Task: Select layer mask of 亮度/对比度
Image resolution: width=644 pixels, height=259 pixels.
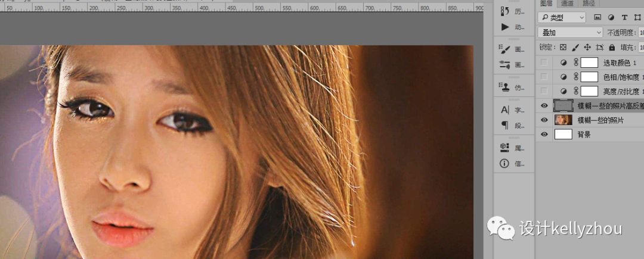Action: point(589,91)
